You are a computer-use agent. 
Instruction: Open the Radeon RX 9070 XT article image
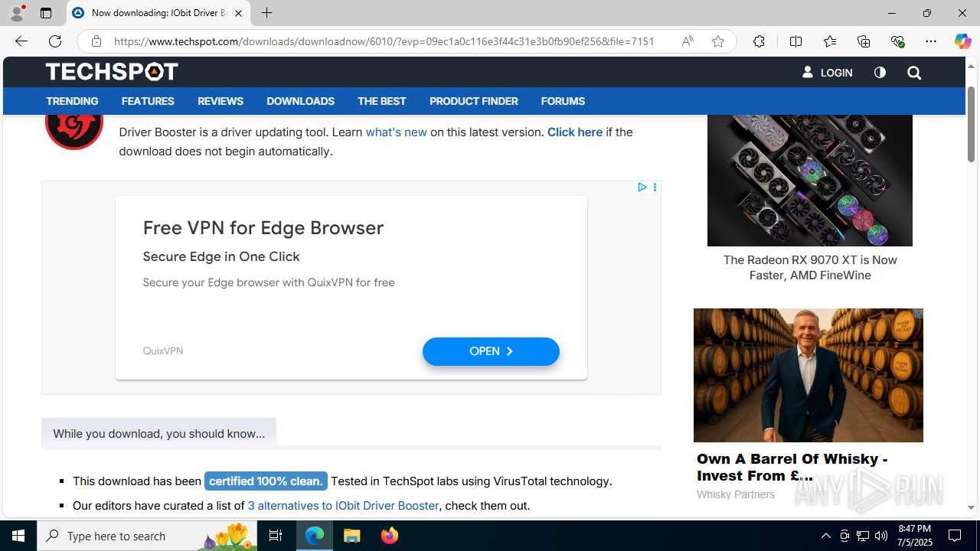[x=810, y=181]
